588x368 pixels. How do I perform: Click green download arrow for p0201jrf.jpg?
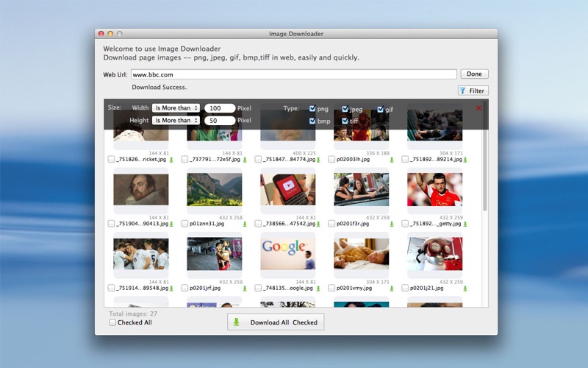[245, 289]
